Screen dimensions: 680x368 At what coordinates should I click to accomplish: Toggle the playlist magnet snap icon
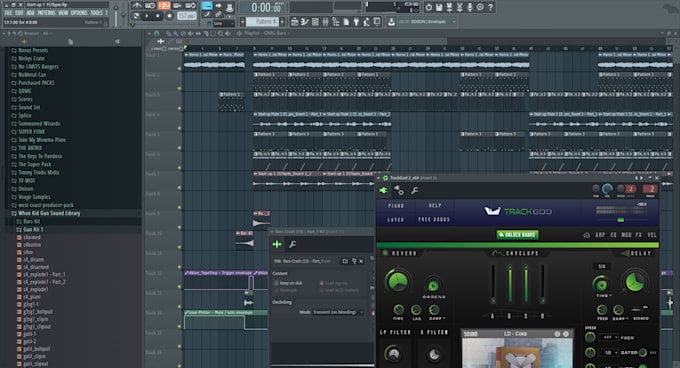click(157, 33)
